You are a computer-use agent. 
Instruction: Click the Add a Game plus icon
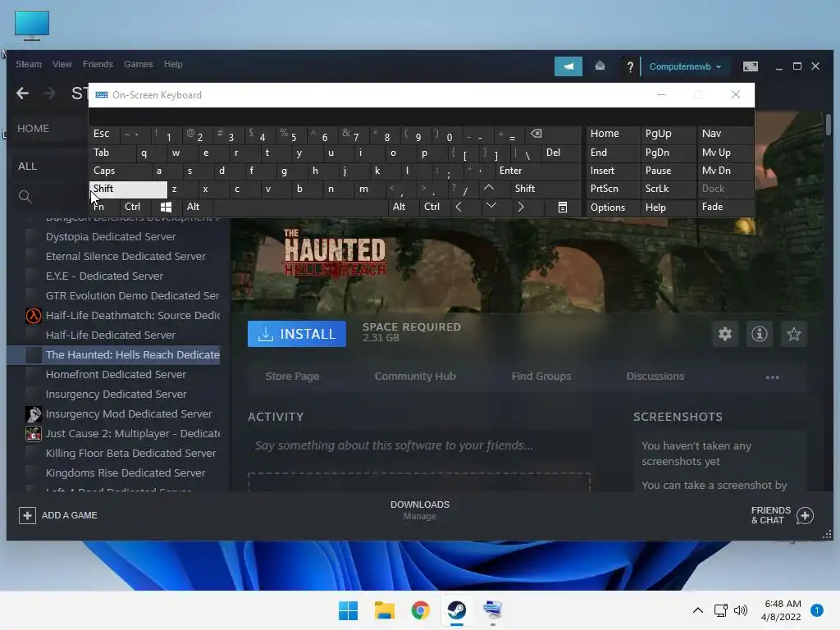pos(27,515)
